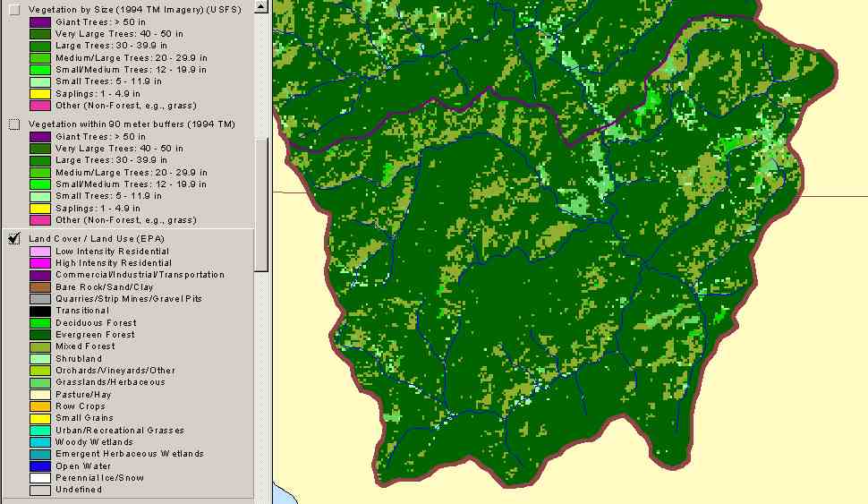Click the Woody Wetlands swatch
Screen dimensions: 868x504
pyautogui.click(x=40, y=442)
